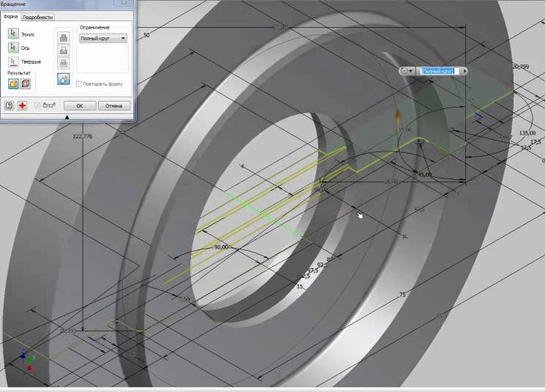This screenshot has height=392, width=545.
Task: Open help with the question mark icon
Action: tap(10, 105)
